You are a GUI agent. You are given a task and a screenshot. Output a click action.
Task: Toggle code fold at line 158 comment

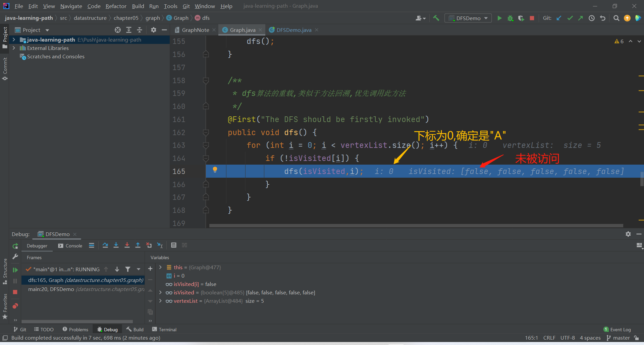pyautogui.click(x=206, y=80)
